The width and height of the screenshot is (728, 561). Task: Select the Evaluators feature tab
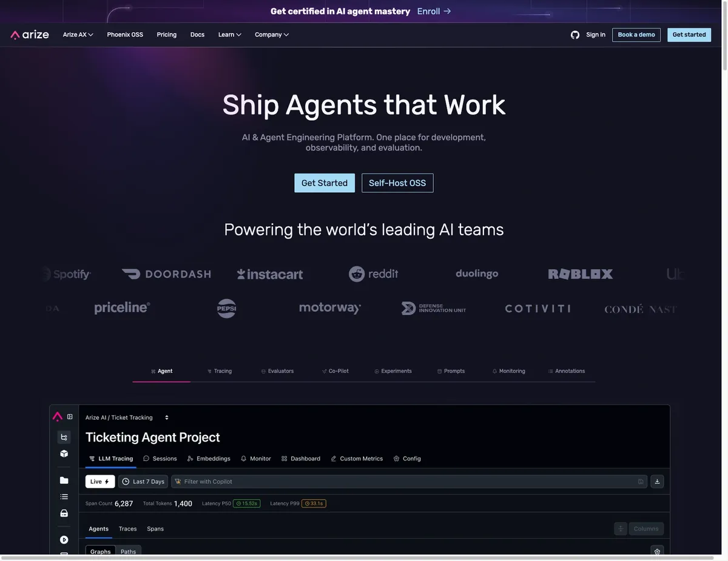[x=277, y=371]
